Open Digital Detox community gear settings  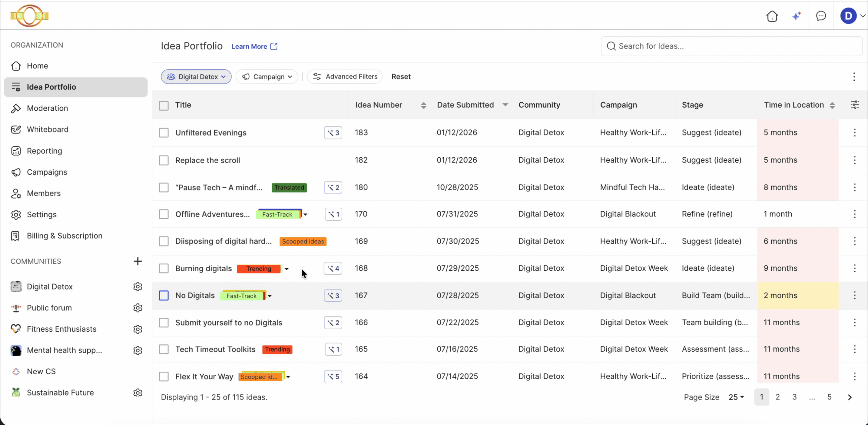(137, 287)
